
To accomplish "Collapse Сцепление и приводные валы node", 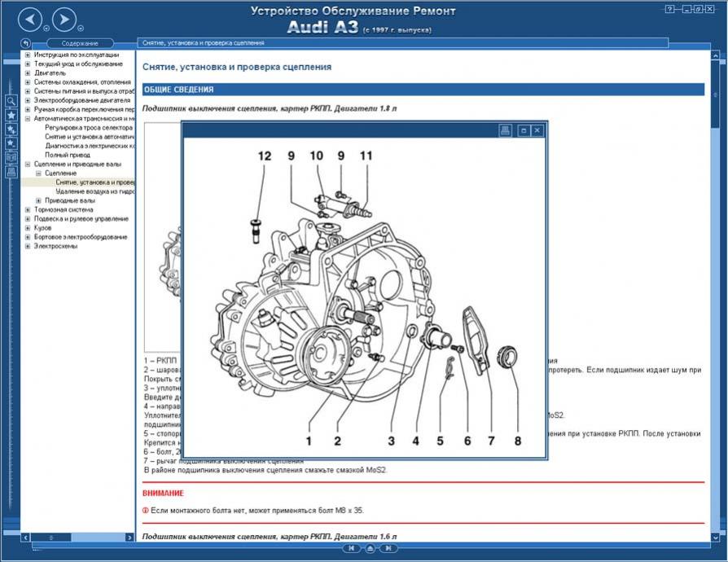I will [x=28, y=164].
